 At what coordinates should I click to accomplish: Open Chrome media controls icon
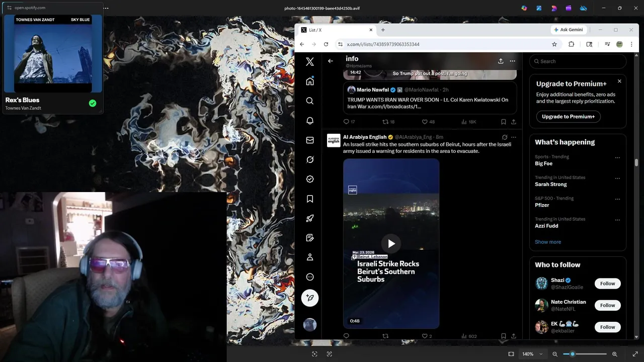[606, 44]
